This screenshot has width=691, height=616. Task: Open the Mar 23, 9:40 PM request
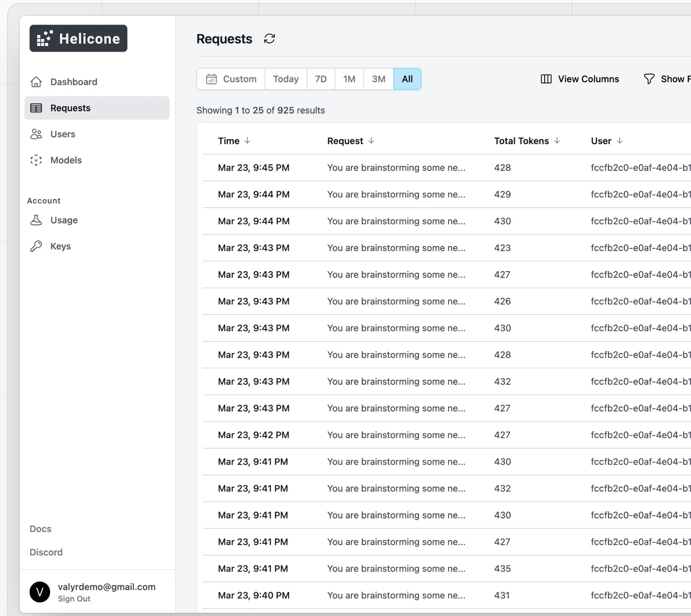pyautogui.click(x=446, y=595)
